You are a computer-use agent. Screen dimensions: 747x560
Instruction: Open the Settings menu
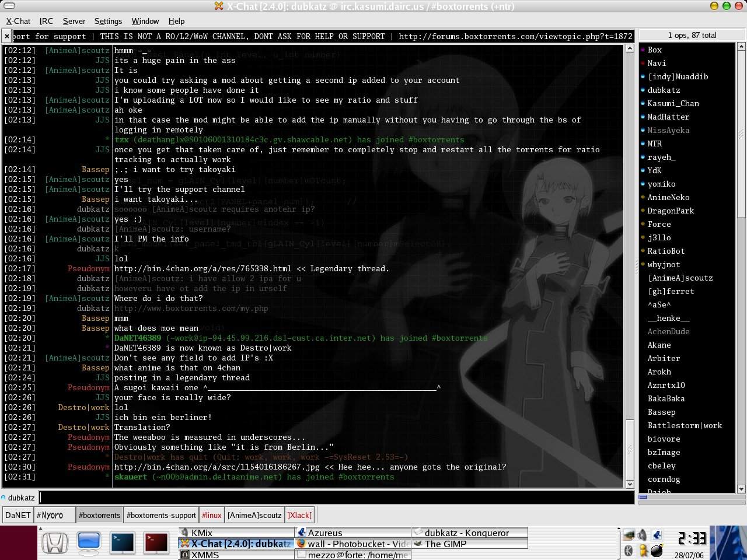coord(108,21)
